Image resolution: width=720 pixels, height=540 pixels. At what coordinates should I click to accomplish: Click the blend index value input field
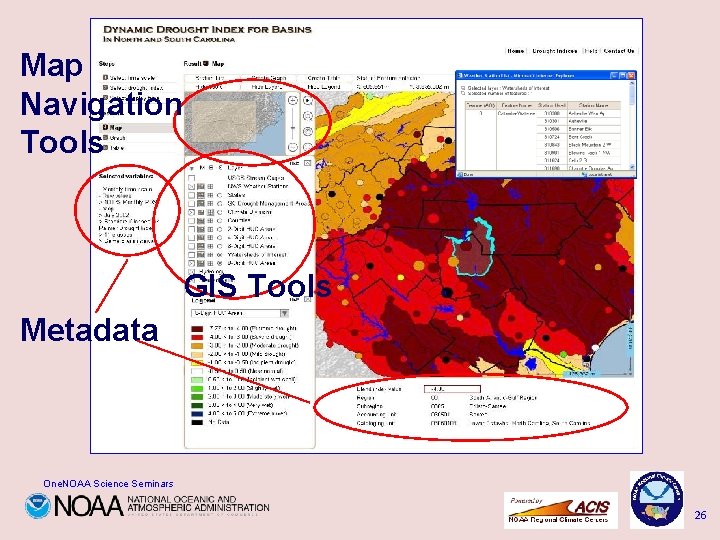tap(452, 389)
